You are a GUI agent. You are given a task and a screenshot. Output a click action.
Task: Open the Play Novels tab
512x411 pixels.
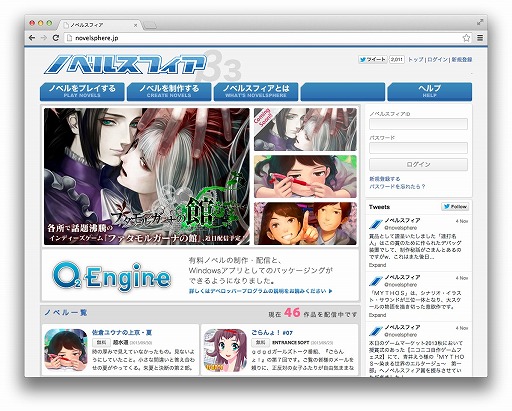(x=82, y=91)
